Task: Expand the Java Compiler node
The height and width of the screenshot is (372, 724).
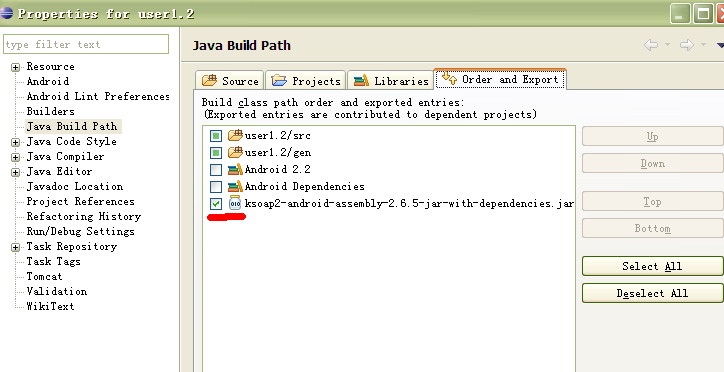Action: click(x=16, y=157)
